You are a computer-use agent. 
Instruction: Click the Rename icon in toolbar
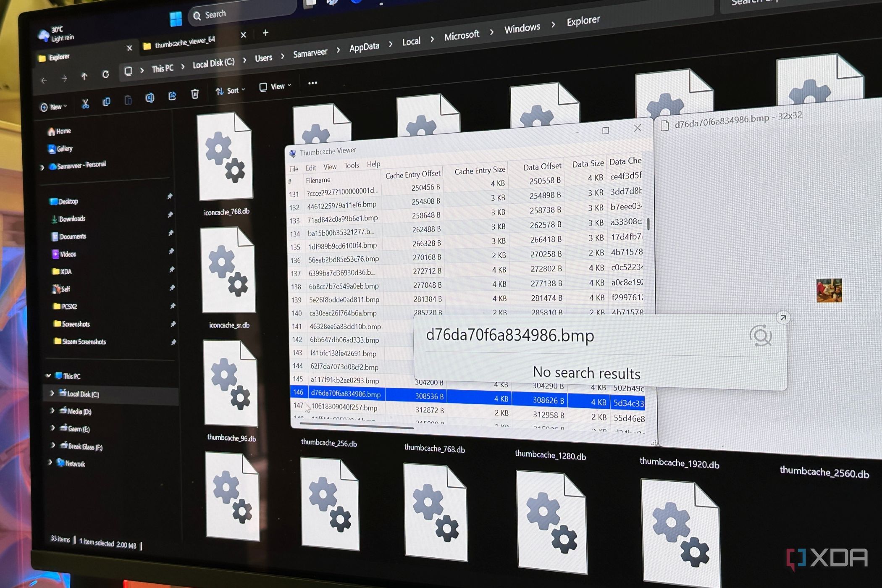coord(150,98)
